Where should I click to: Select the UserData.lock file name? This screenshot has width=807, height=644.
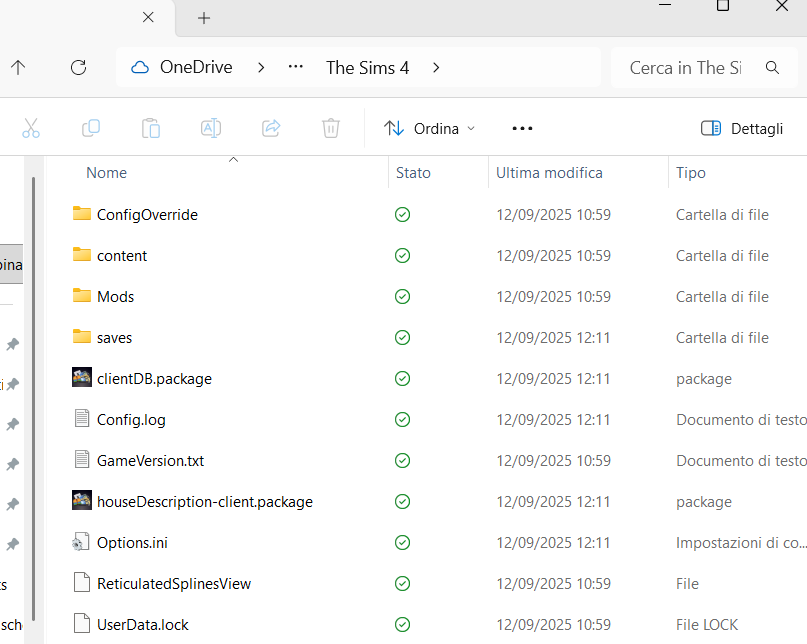[143, 625]
